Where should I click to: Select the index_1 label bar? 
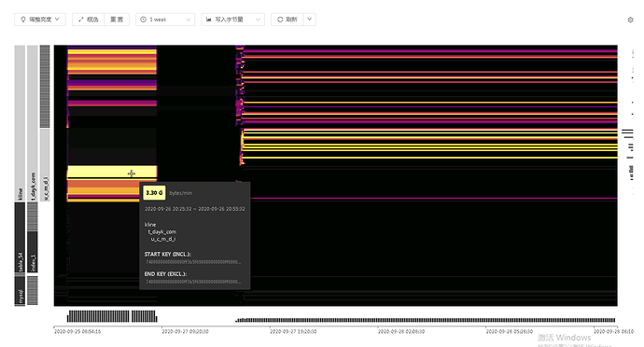coord(33,252)
